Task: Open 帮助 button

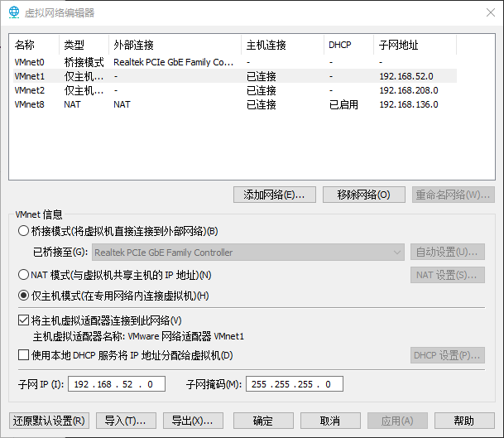Action: tap(464, 421)
